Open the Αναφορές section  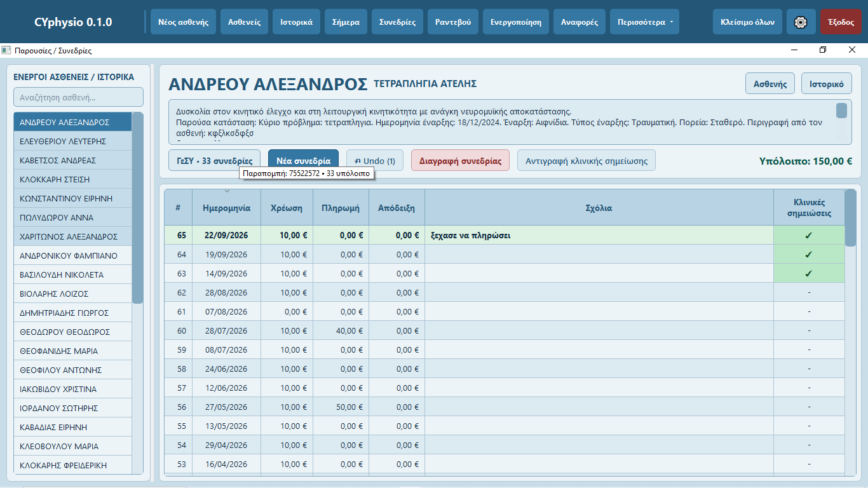pyautogui.click(x=580, y=22)
